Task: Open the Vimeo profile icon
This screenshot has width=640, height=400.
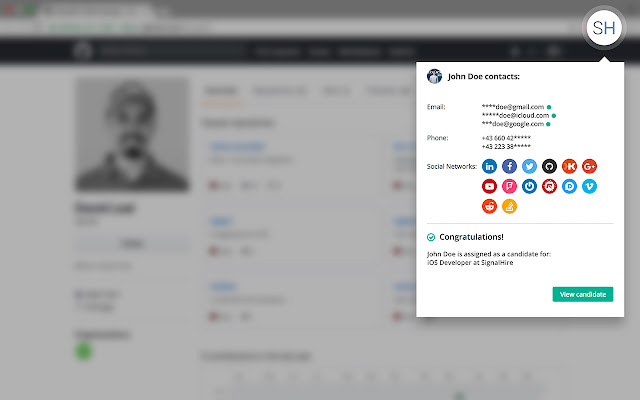Action: pyautogui.click(x=589, y=186)
